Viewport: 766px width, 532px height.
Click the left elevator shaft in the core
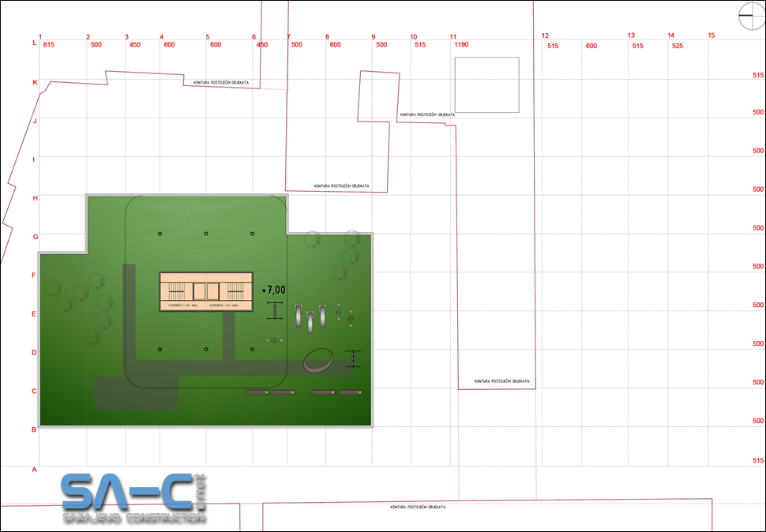(x=199, y=291)
